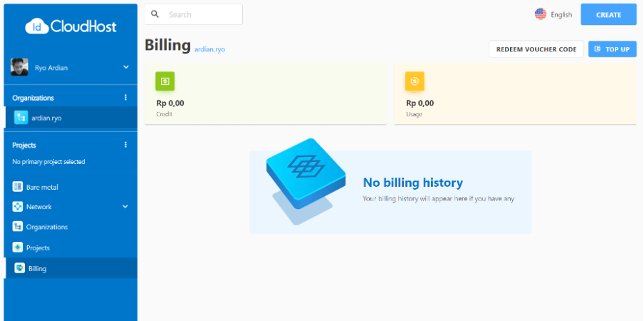
Task: Click the Bare metal sidebar icon
Action: pos(18,187)
